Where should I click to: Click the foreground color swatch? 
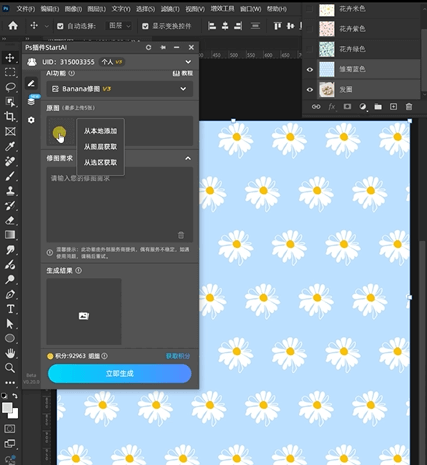[7, 408]
